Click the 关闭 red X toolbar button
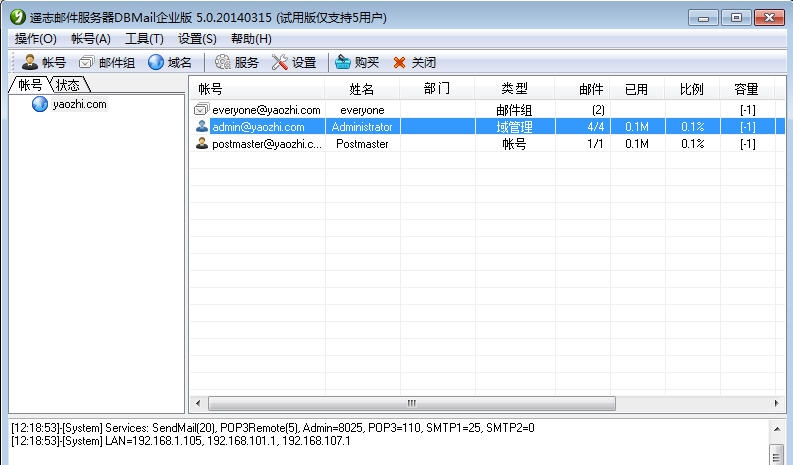Screen dimensions: 793x465 pos(414,62)
